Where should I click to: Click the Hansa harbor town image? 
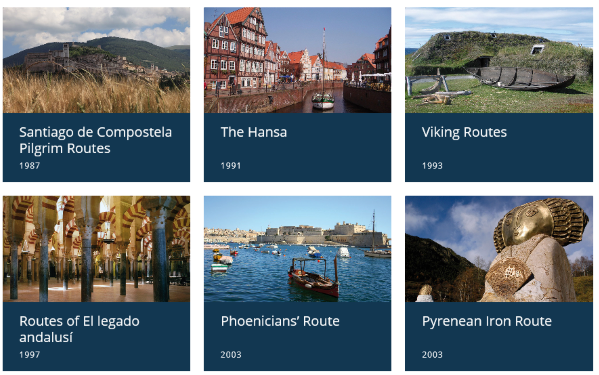(298, 60)
